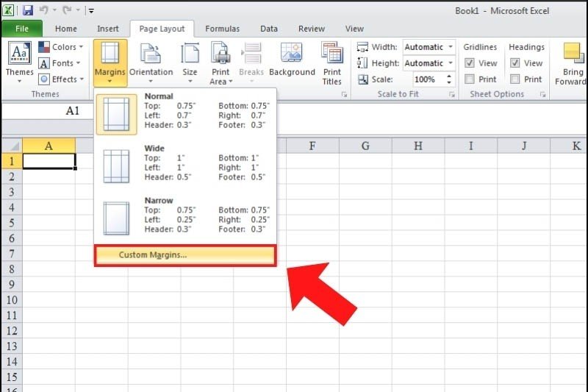Toggle Gridlines Print checkbox
This screenshot has height=392, width=588.
(x=470, y=79)
